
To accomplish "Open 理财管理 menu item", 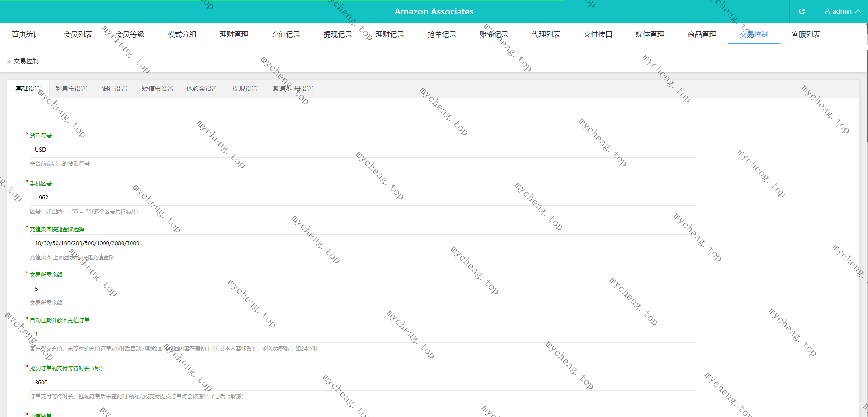I will coord(234,34).
